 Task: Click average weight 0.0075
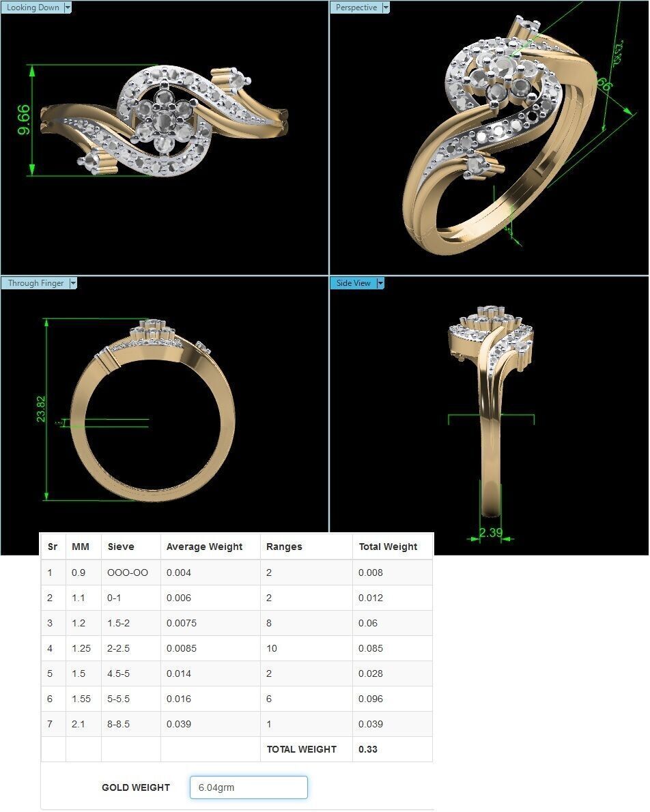(x=182, y=623)
